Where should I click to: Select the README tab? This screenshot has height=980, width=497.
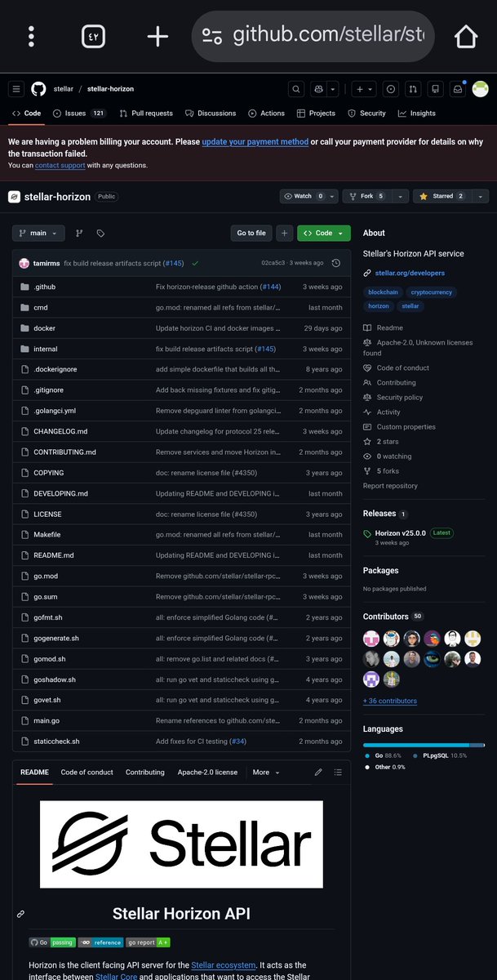(x=34, y=772)
